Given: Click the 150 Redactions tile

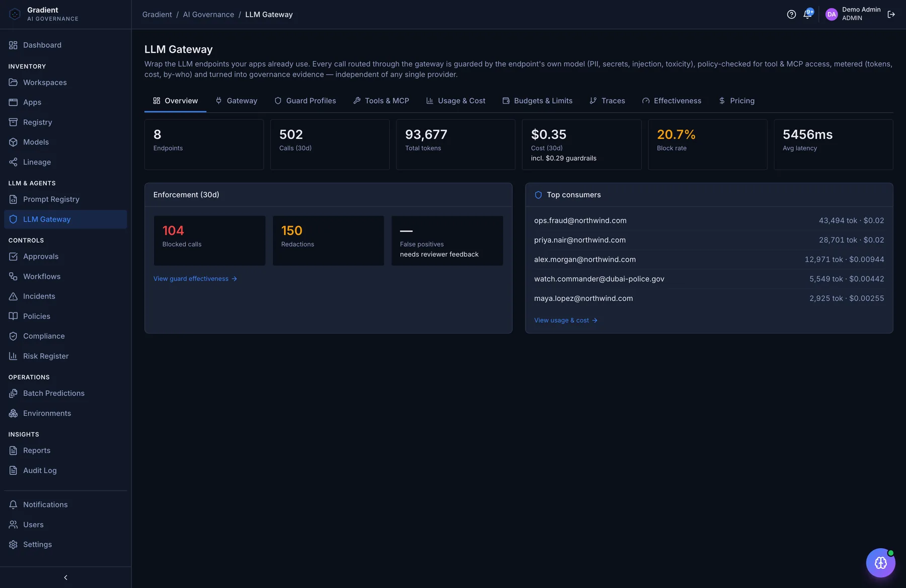Looking at the screenshot, I should 328,240.
